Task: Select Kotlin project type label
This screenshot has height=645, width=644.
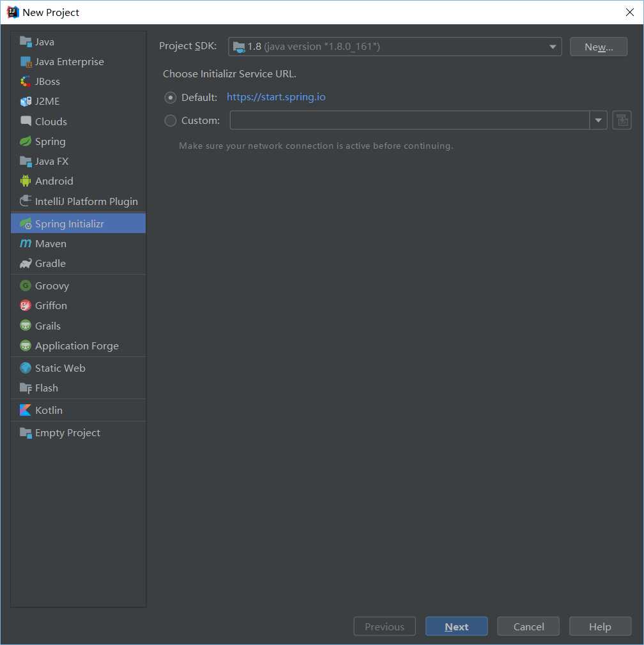Action: (49, 410)
